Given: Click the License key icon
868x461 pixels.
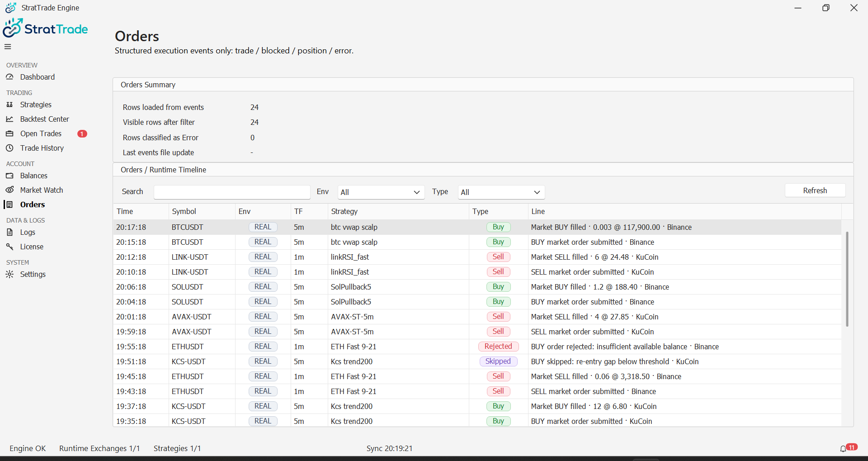Looking at the screenshot, I should (x=9, y=247).
